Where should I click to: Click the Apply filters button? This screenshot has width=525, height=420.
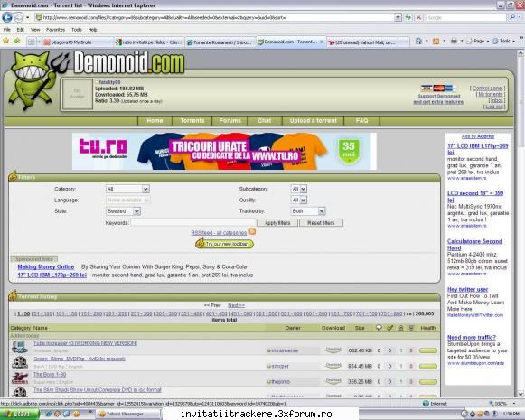pyautogui.click(x=277, y=223)
